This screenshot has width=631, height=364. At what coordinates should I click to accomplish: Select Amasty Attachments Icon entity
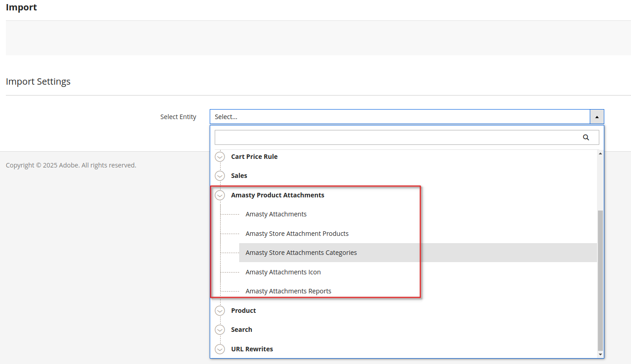283,272
